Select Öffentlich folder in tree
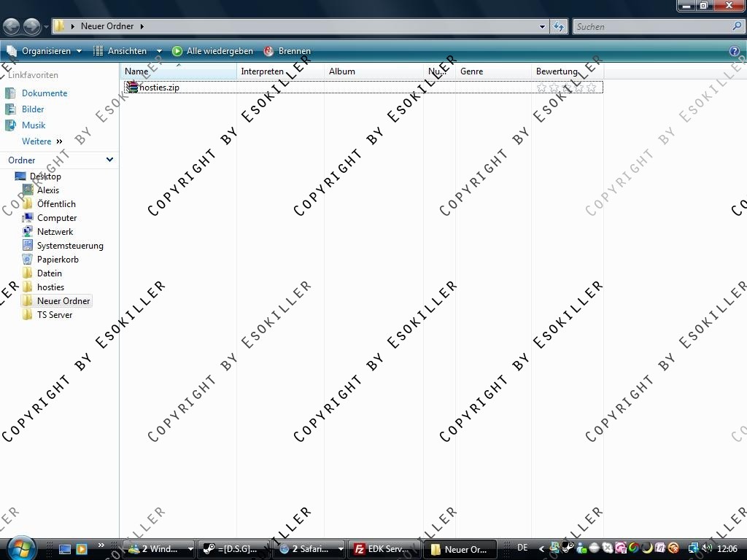Image resolution: width=747 pixels, height=560 pixels. click(x=56, y=204)
